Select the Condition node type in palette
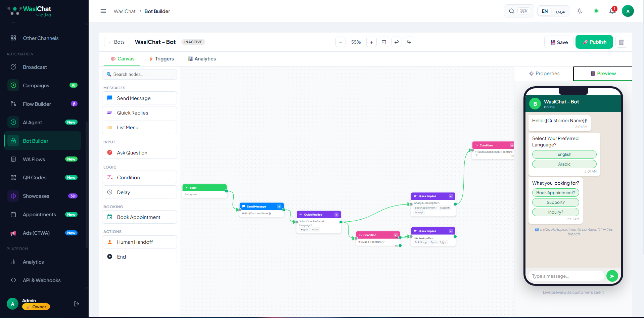 coord(139,177)
